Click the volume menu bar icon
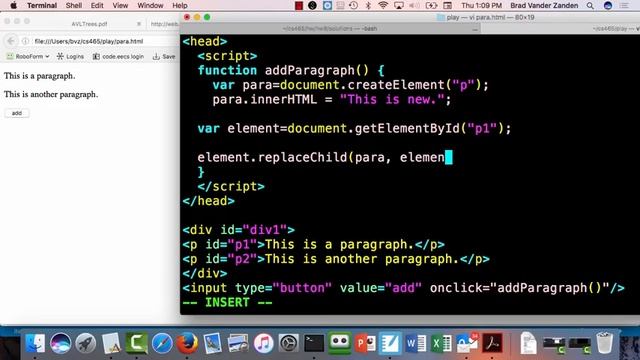 [414, 5]
